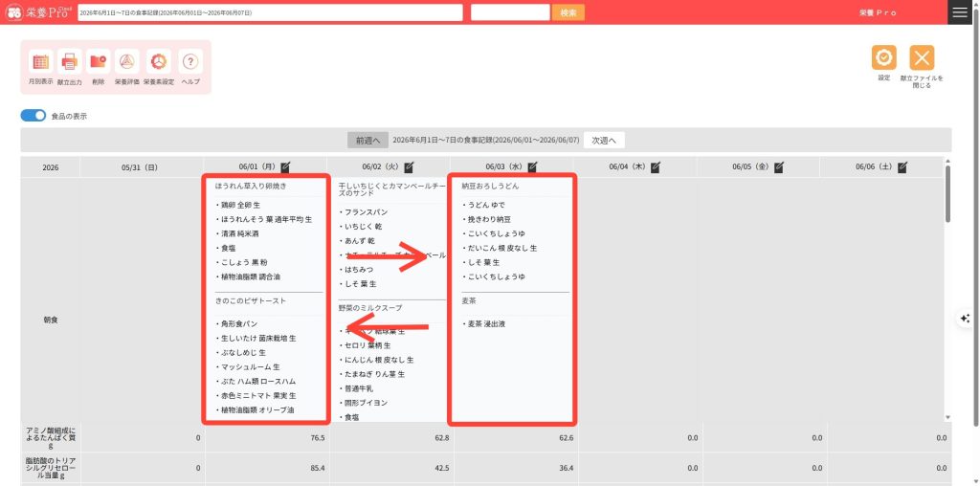Screen dimensions: 980x486
Task: Click the たまねぎ りん茎 生 ingredient
Action: [x=372, y=374]
